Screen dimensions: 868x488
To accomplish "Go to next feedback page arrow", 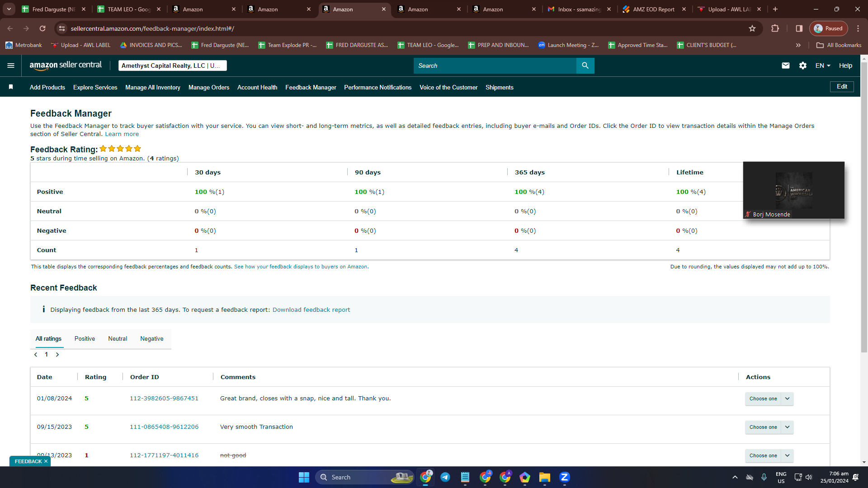I will (57, 355).
